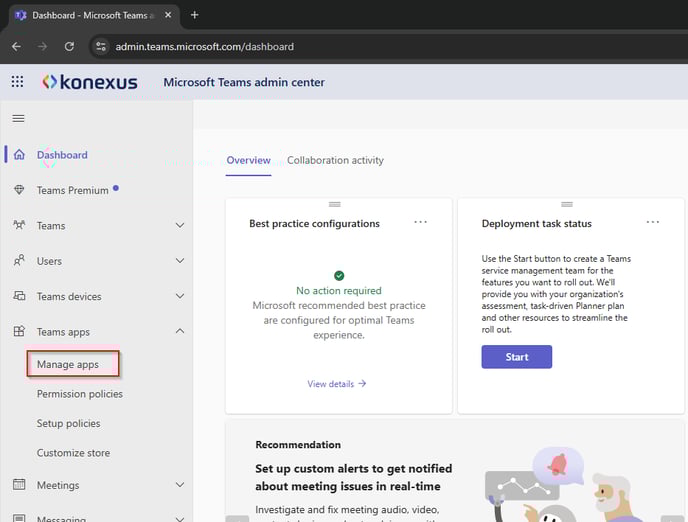Open Permission policies
The image size is (688, 522).
tap(80, 394)
